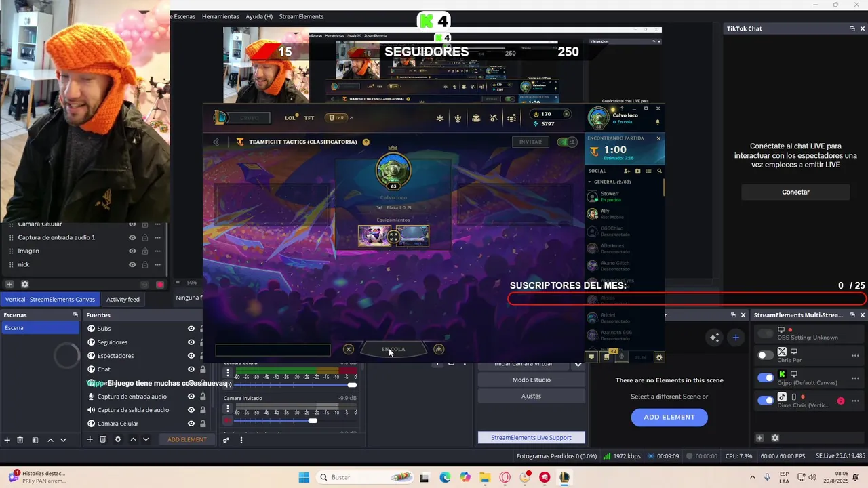The image size is (868, 488).
Task: Toggle the Chat source visibility eye
Action: pyautogui.click(x=191, y=369)
